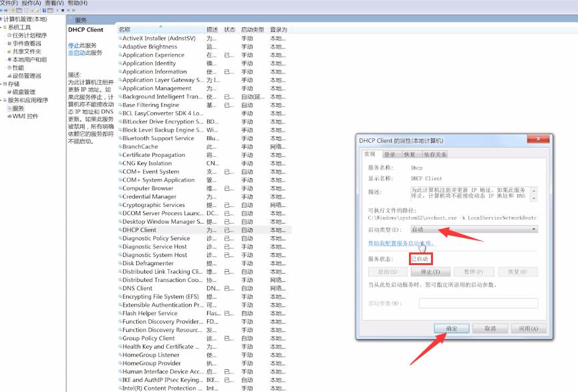Select Diagnostic Policy Service row
This screenshot has width=578, height=392.
[204, 238]
